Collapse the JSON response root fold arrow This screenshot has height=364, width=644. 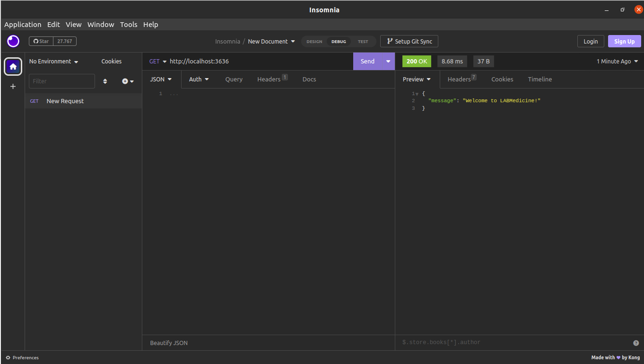[417, 94]
